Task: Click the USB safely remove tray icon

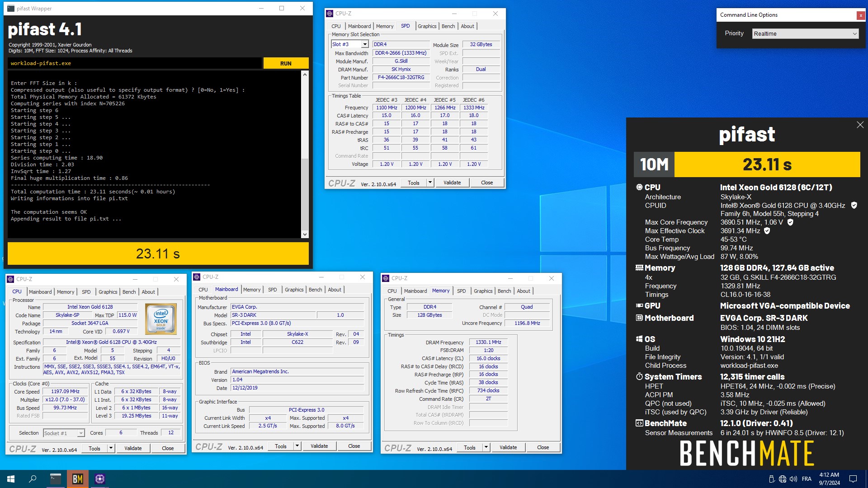Action: point(772,479)
